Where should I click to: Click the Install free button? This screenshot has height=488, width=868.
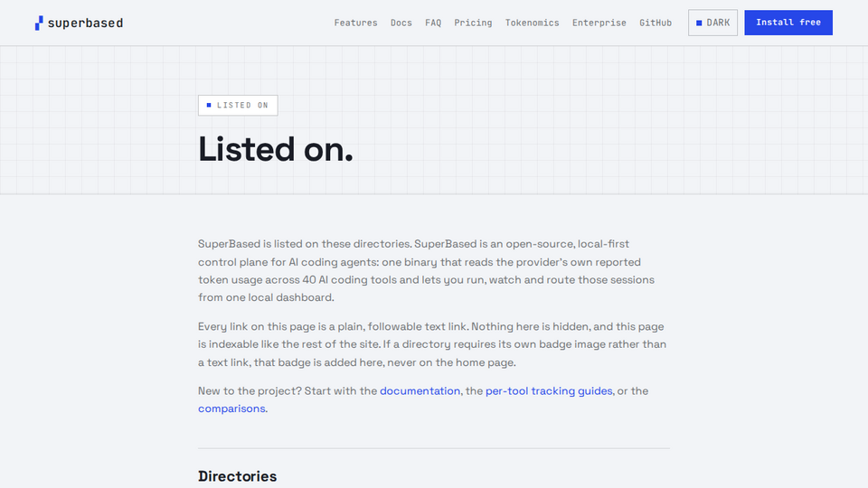click(788, 23)
